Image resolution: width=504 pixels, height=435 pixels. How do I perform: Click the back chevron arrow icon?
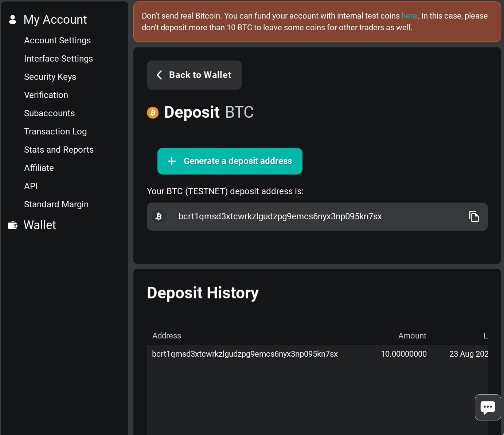tap(159, 75)
